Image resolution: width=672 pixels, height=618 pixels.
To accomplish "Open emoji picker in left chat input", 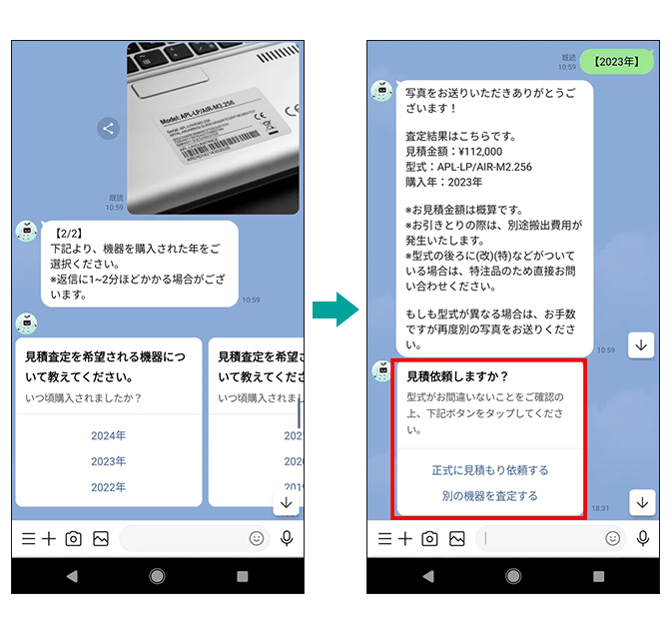I will (x=257, y=538).
